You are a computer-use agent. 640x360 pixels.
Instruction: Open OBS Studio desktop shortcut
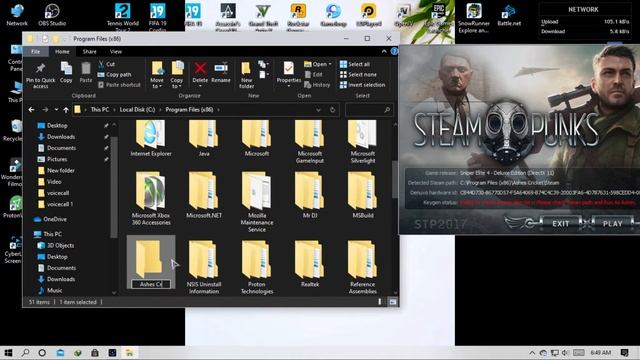[x=52, y=15]
